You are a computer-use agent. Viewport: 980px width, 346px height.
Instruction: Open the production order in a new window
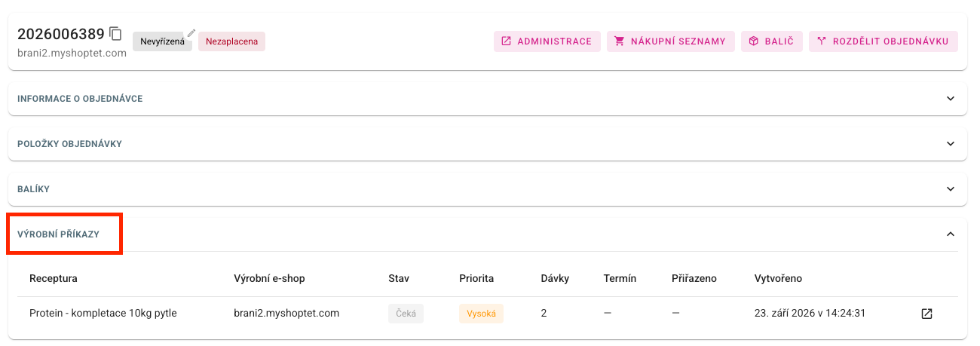point(927,314)
